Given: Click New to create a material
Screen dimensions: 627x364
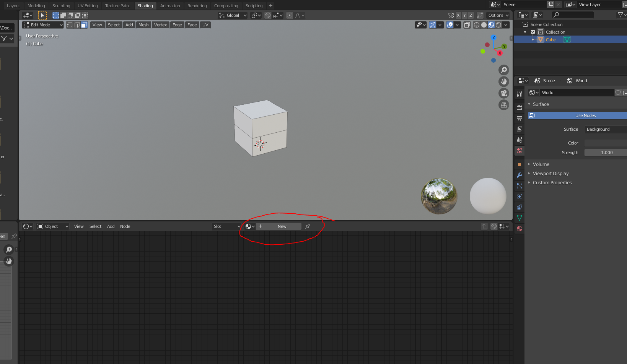Looking at the screenshot, I should [279, 226].
